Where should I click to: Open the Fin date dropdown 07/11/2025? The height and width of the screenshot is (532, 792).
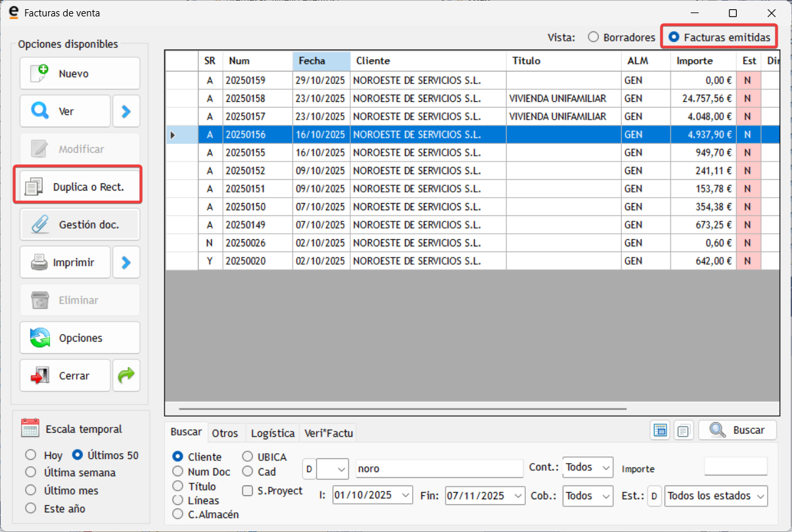[519, 495]
